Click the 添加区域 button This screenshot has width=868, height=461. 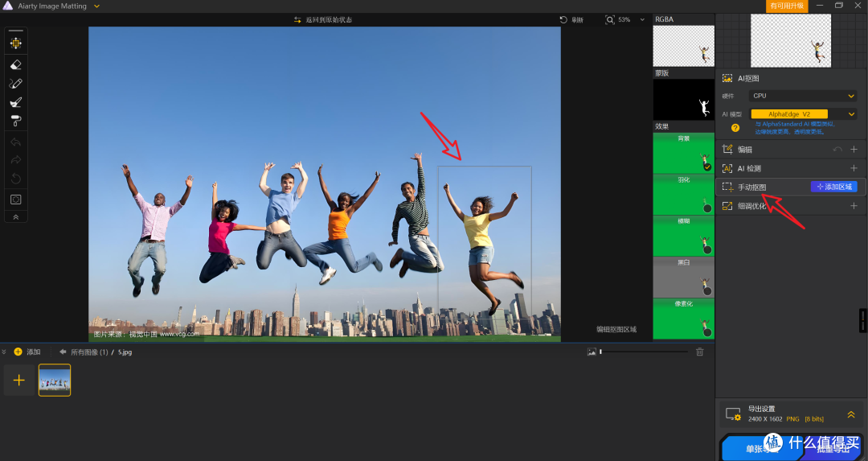click(x=833, y=187)
